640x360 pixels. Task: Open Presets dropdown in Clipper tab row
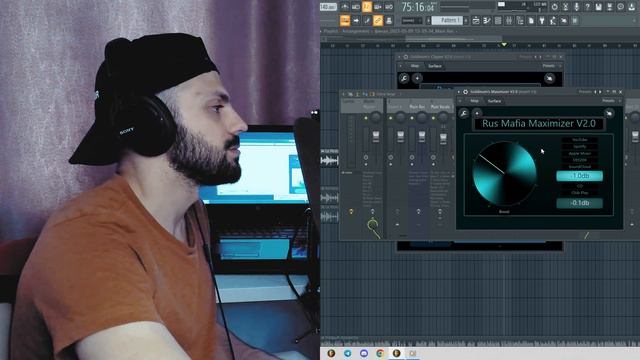[549, 65]
